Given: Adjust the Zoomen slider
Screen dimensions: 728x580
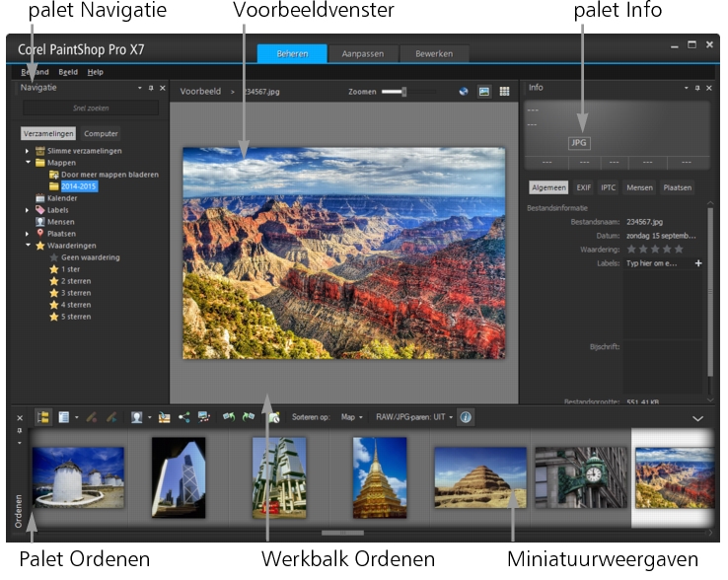Looking at the screenshot, I should coord(404,92).
